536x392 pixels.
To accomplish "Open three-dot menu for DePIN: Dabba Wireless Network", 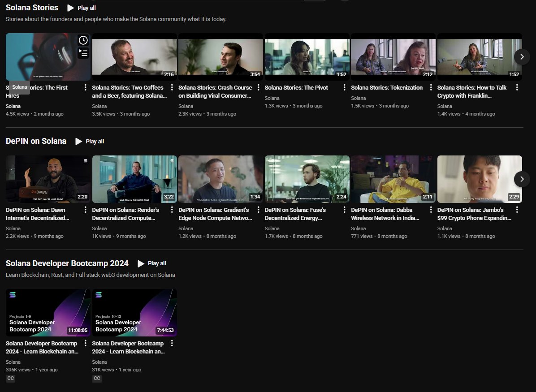I will click(431, 210).
